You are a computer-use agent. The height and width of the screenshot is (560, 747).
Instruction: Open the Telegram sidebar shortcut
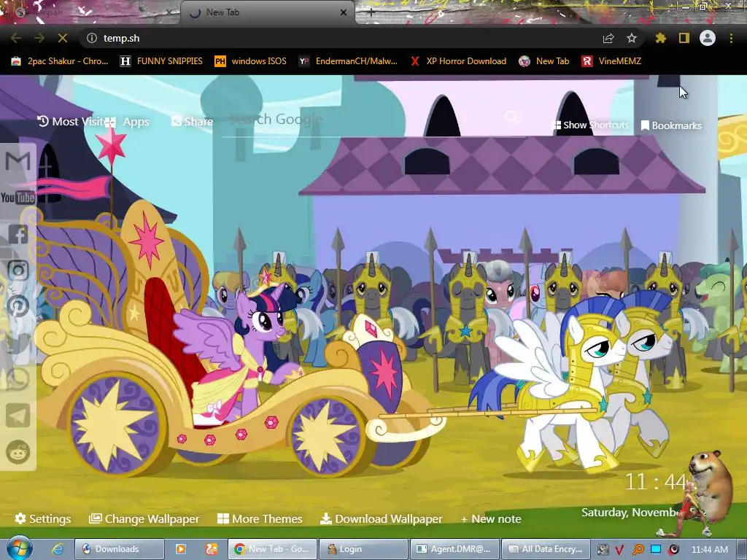click(18, 415)
